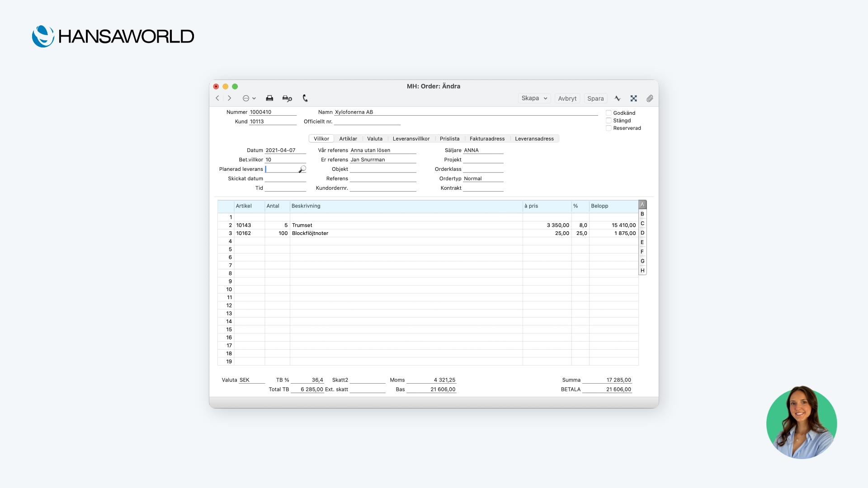
Task: Switch to the Leveransvillkor tab
Action: pyautogui.click(x=411, y=139)
